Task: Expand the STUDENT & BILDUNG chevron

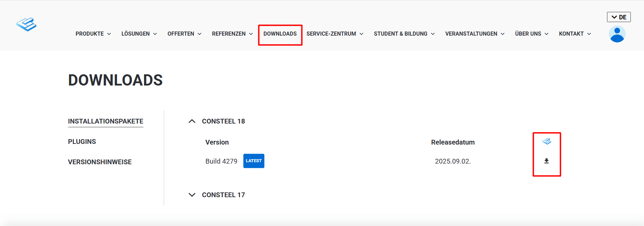Action: (x=433, y=34)
